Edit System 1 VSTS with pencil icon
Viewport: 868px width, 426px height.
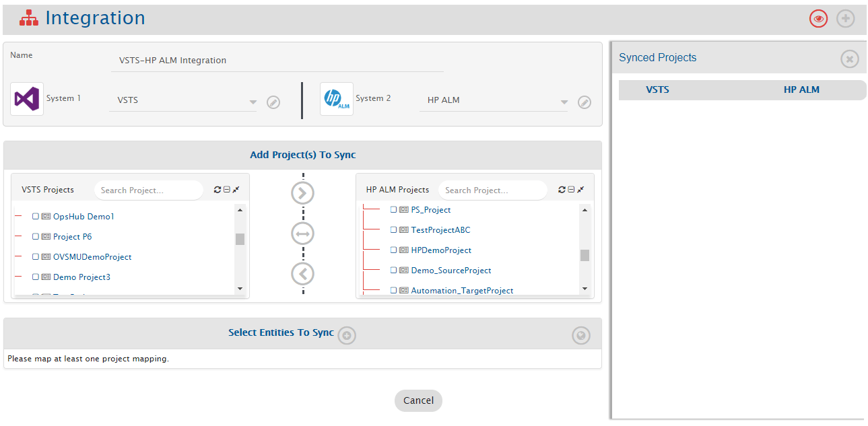[x=273, y=102]
